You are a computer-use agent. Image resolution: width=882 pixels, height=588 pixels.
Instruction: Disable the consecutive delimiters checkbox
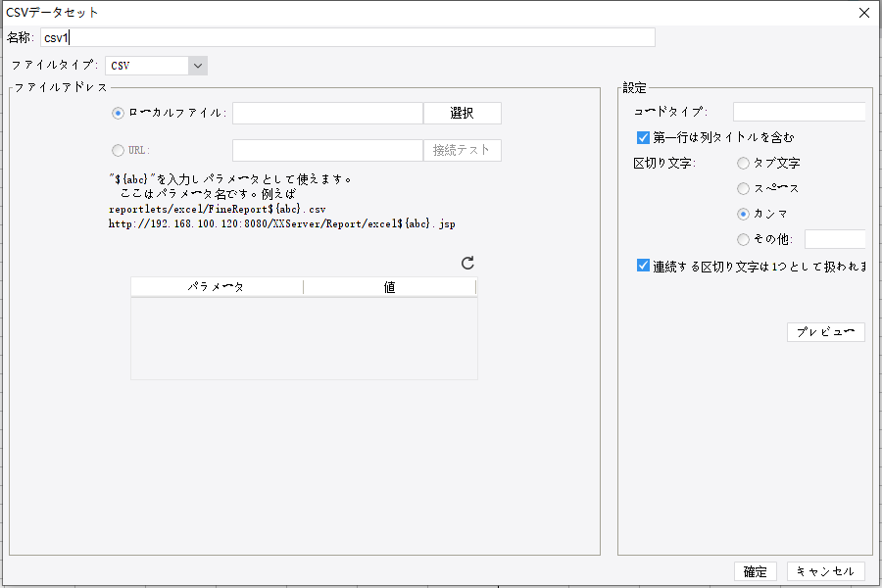click(x=643, y=263)
